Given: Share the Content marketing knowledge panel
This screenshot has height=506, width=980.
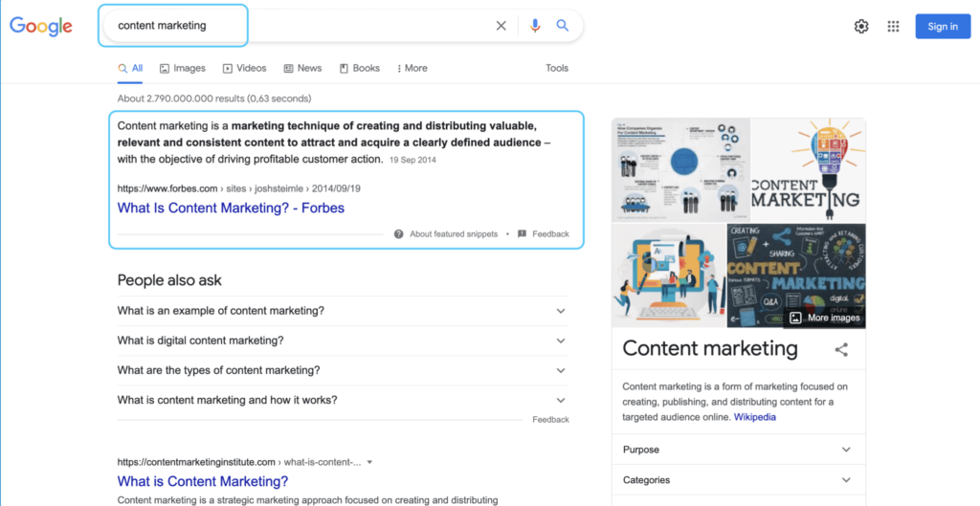Looking at the screenshot, I should (841, 349).
